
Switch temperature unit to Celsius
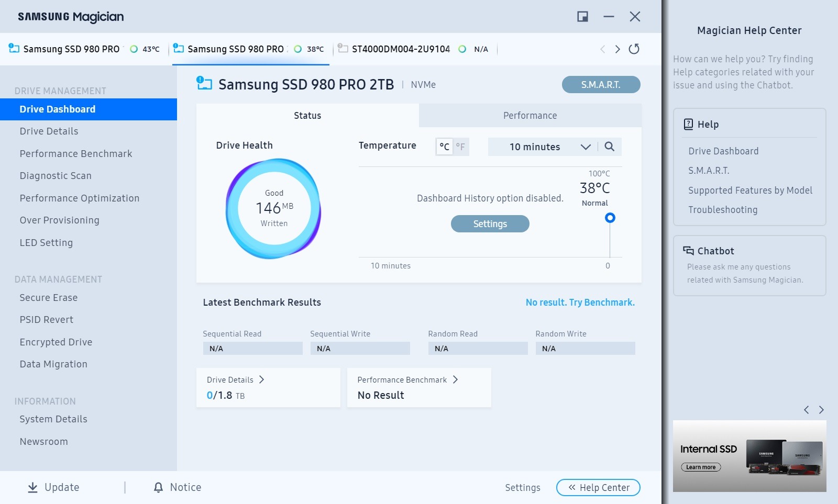click(444, 147)
